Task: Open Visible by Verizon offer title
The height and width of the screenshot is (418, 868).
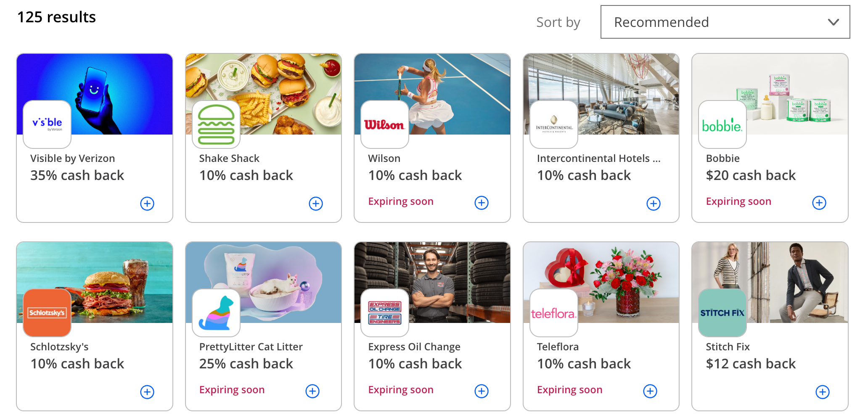Action: [x=72, y=159]
